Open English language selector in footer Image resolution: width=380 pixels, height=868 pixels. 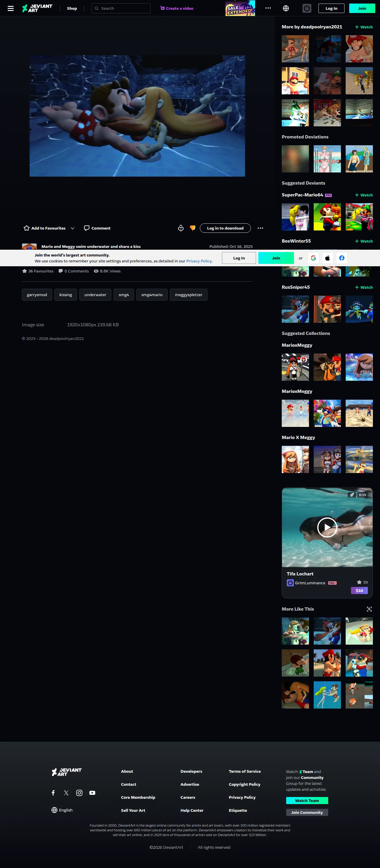click(62, 810)
